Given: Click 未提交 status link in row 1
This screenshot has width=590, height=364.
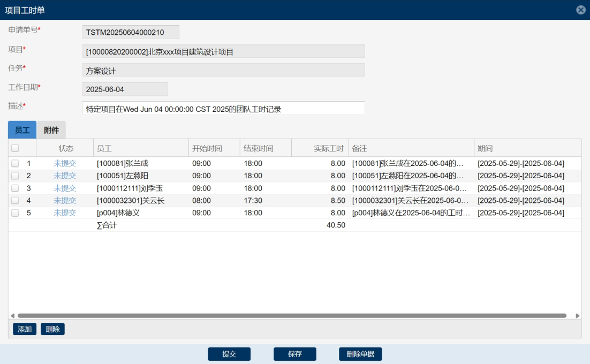Looking at the screenshot, I should pyautogui.click(x=65, y=163).
